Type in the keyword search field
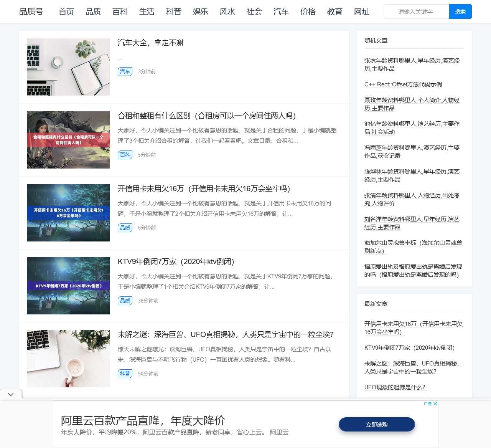 point(416,12)
